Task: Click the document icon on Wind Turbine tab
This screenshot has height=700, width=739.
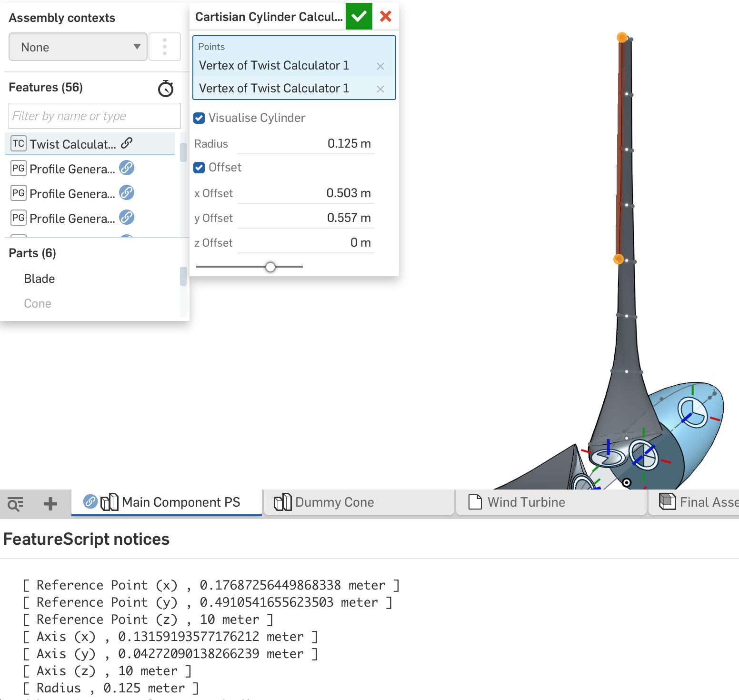Action: coord(475,502)
